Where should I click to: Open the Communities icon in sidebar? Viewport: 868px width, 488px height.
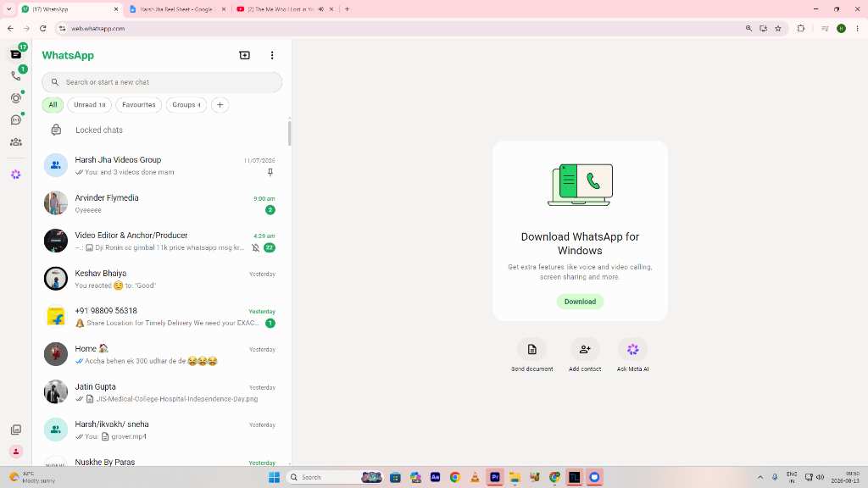pos(16,142)
